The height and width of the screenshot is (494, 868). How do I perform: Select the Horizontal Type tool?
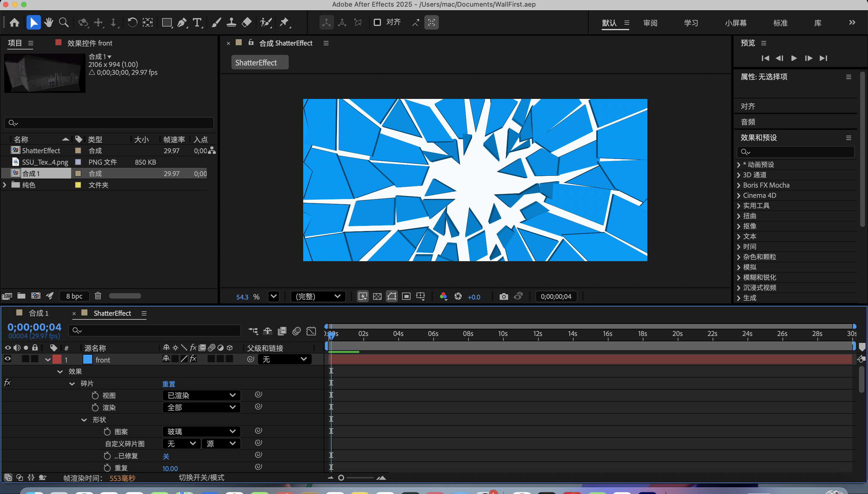[x=198, y=22]
